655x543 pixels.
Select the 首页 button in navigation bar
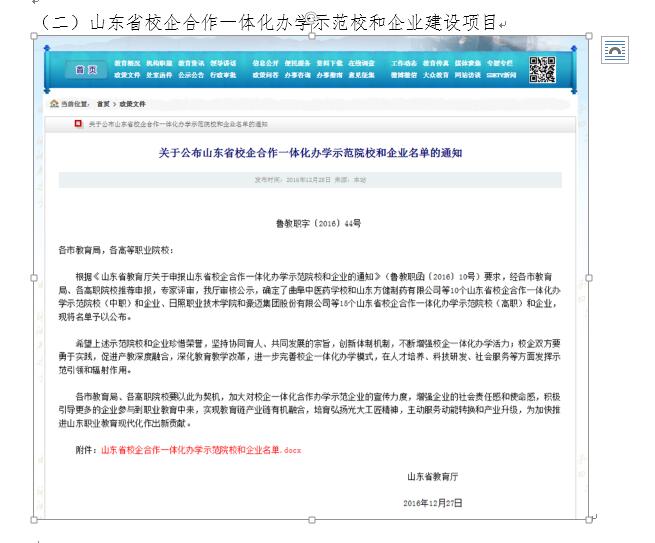(x=86, y=70)
